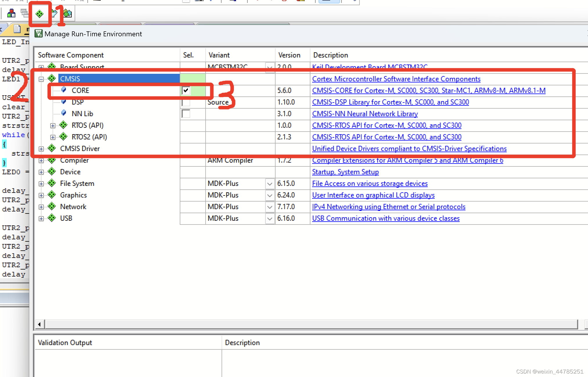The height and width of the screenshot is (377, 588).
Task: Click the document icon on the editor file tab
Action: tap(17, 29)
